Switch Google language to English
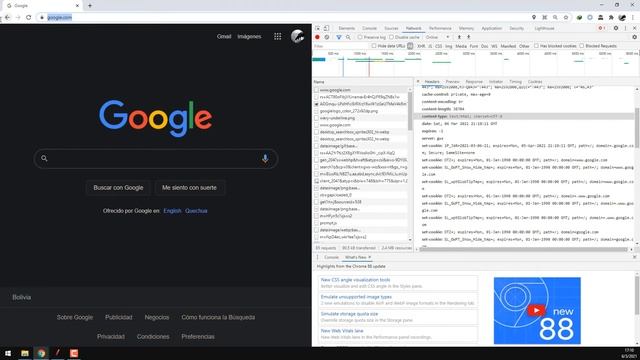 [172, 211]
